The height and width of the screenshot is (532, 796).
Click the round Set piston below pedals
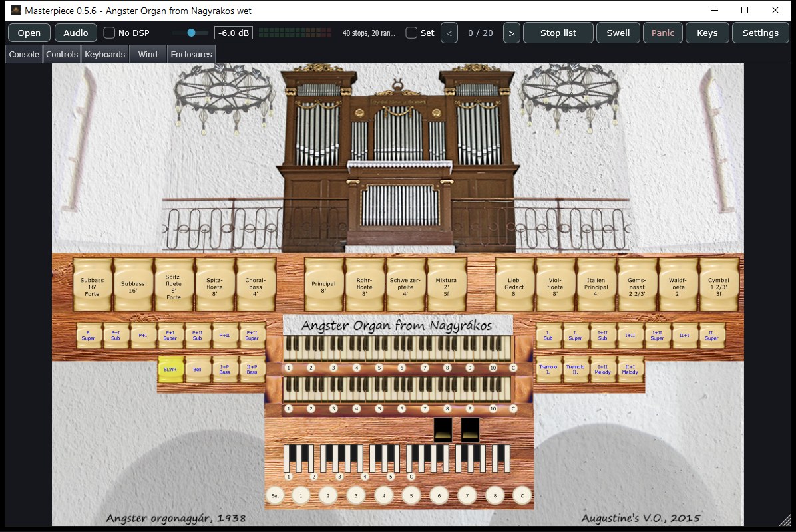point(275,495)
